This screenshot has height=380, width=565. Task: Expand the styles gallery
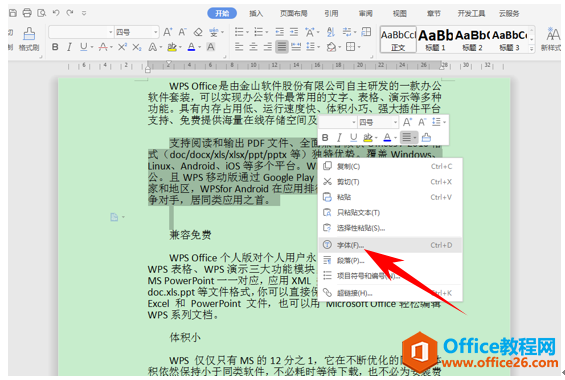click(x=531, y=49)
